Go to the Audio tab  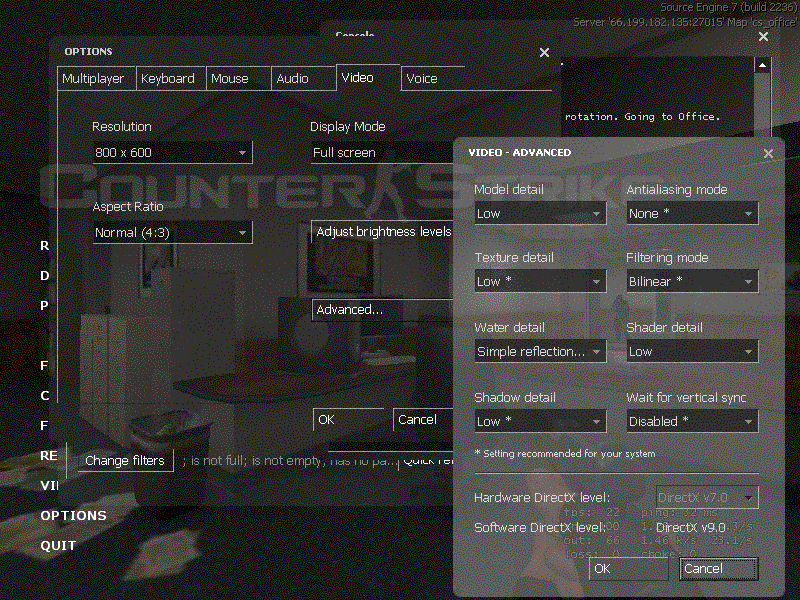[x=304, y=79]
